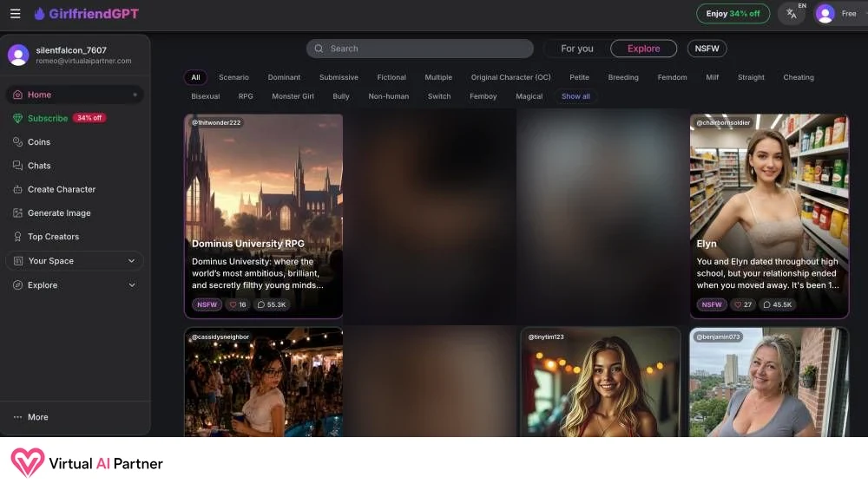The image size is (868, 490).
Task: Select the Fictional category filter
Action: click(x=391, y=77)
